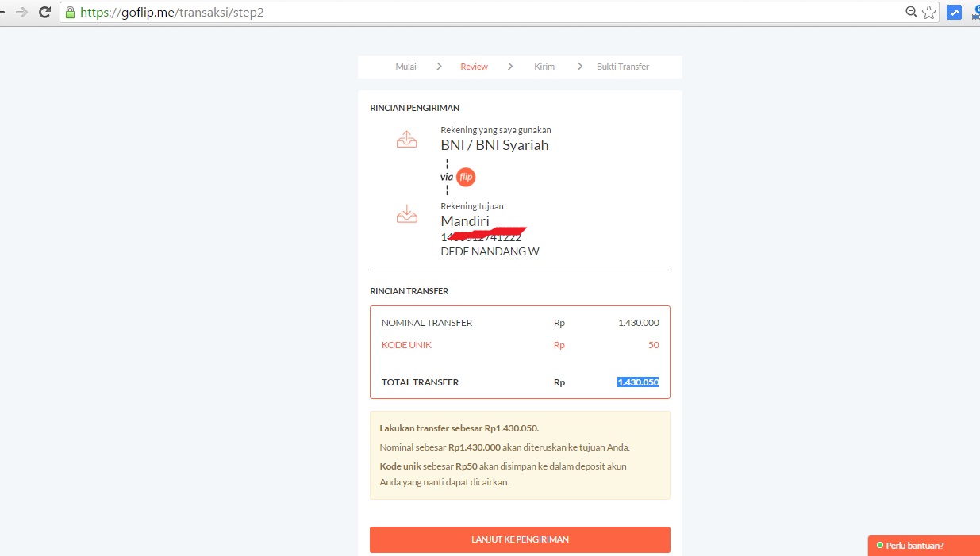This screenshot has width=980, height=556.
Task: Click the green padlock security icon
Action: tap(70, 12)
